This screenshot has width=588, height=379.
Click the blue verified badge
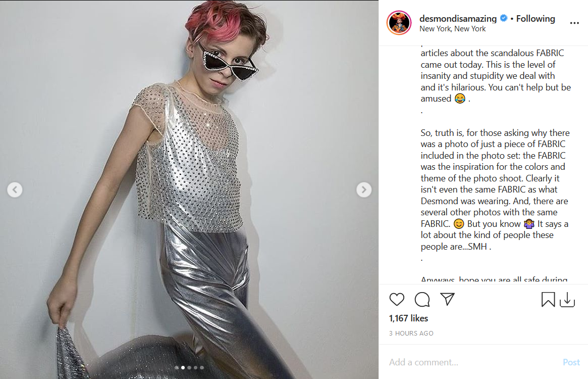[504, 18]
